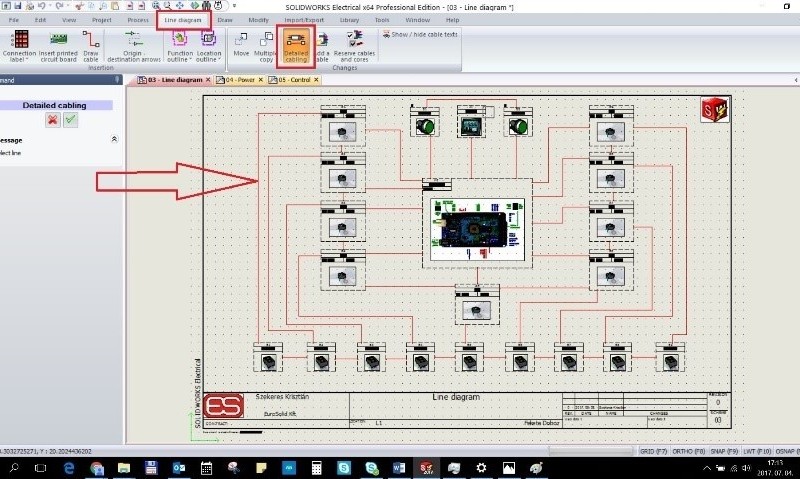Open the Modify ribbon tab
This screenshot has width=800, height=479.
[258, 20]
